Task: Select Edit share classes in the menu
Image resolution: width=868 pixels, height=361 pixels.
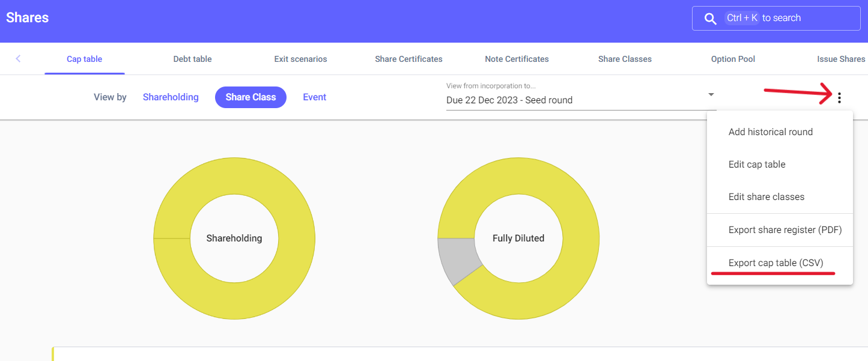Action: point(766,197)
